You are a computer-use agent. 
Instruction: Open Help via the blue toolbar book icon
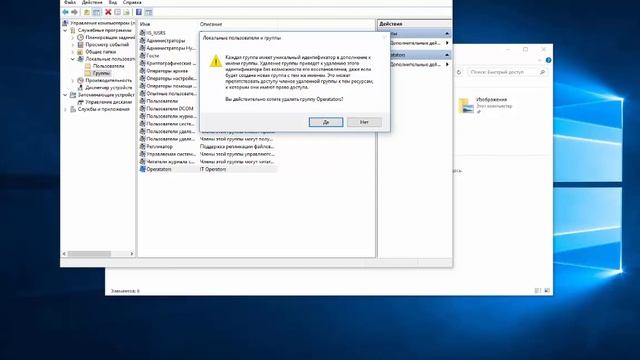[x=139, y=12]
